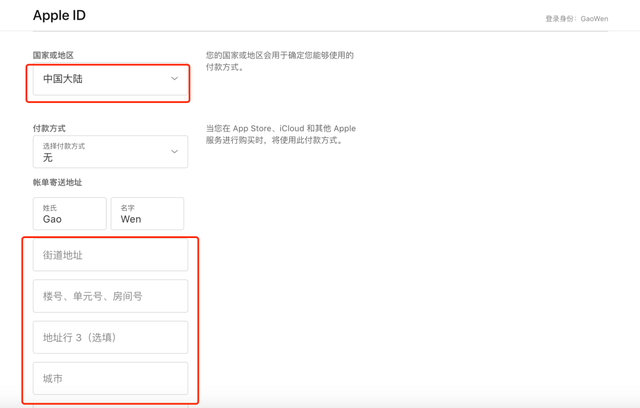
Task: Click the Apple ID page title
Action: click(x=59, y=16)
